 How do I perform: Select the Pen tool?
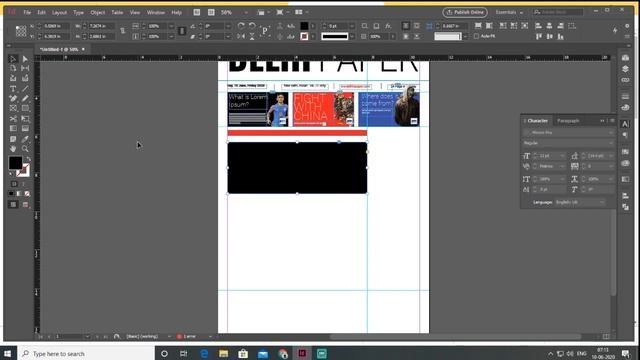(13, 98)
